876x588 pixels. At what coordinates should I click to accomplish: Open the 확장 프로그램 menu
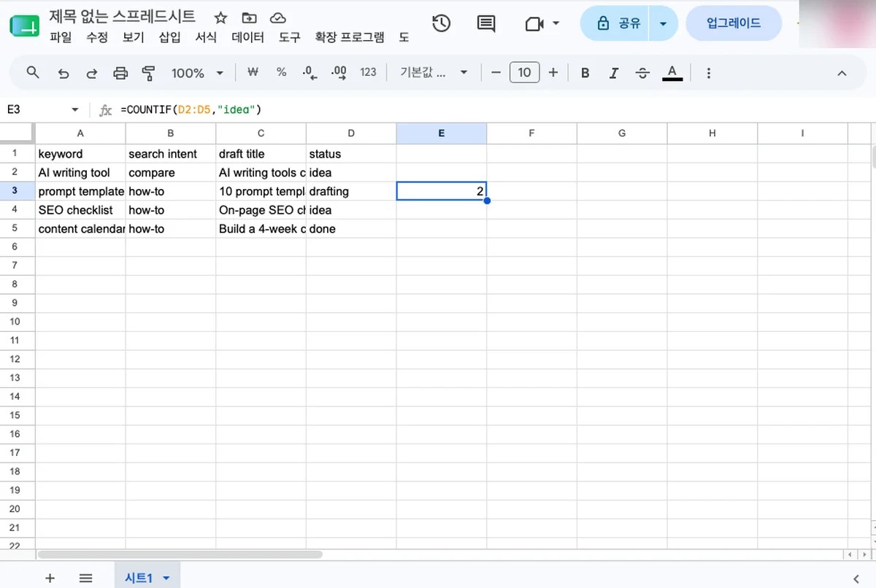click(350, 37)
